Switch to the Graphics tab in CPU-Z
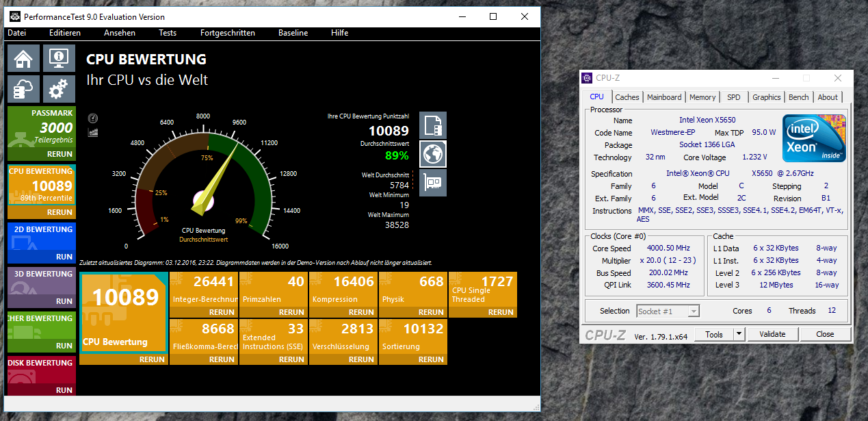This screenshot has height=421, width=868. [767, 97]
